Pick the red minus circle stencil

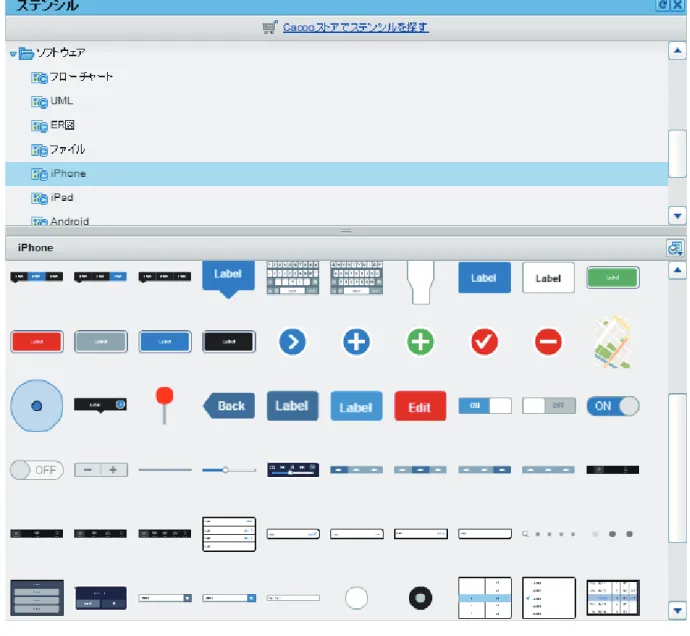click(548, 342)
